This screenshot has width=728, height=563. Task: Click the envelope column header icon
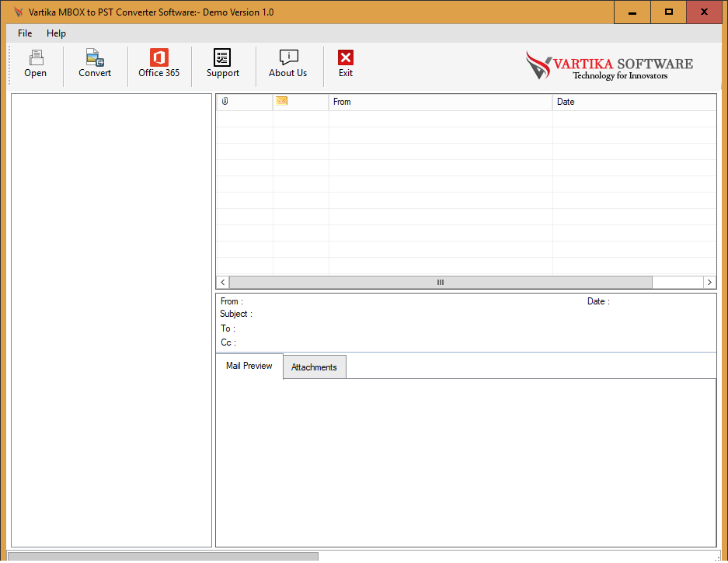(x=281, y=101)
